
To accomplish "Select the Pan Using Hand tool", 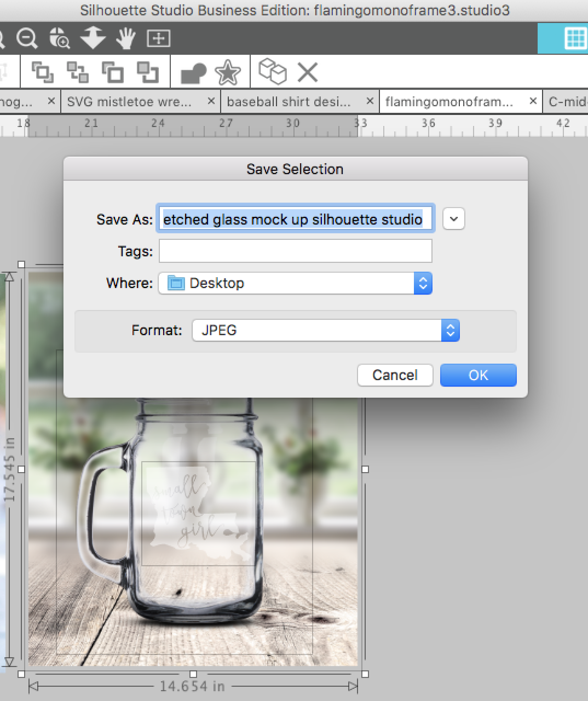I will 125,38.
